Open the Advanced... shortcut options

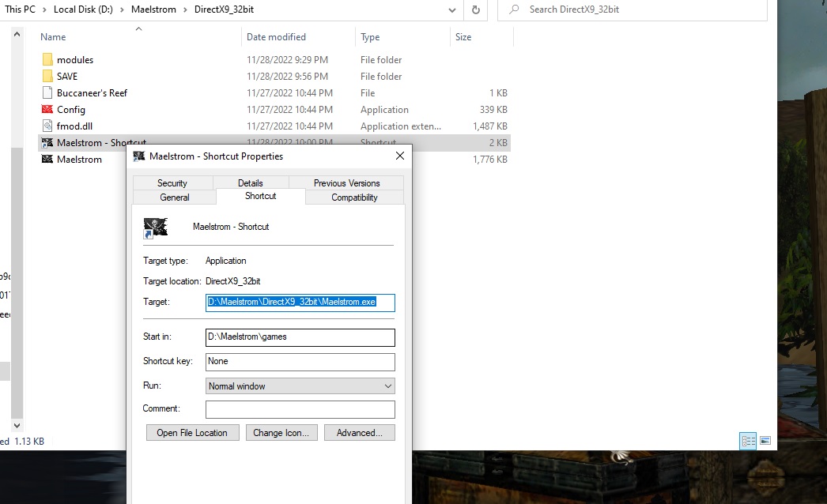coord(359,433)
